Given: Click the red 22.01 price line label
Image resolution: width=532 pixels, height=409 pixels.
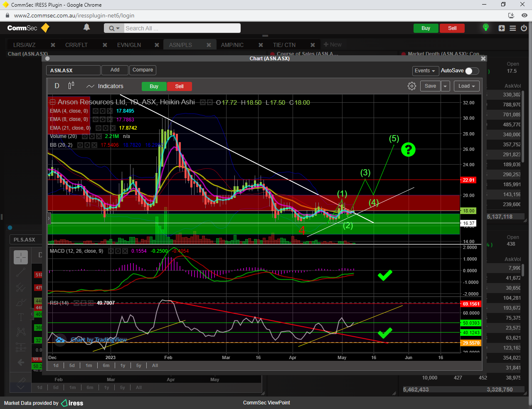Looking at the screenshot, I should pyautogui.click(x=468, y=180).
